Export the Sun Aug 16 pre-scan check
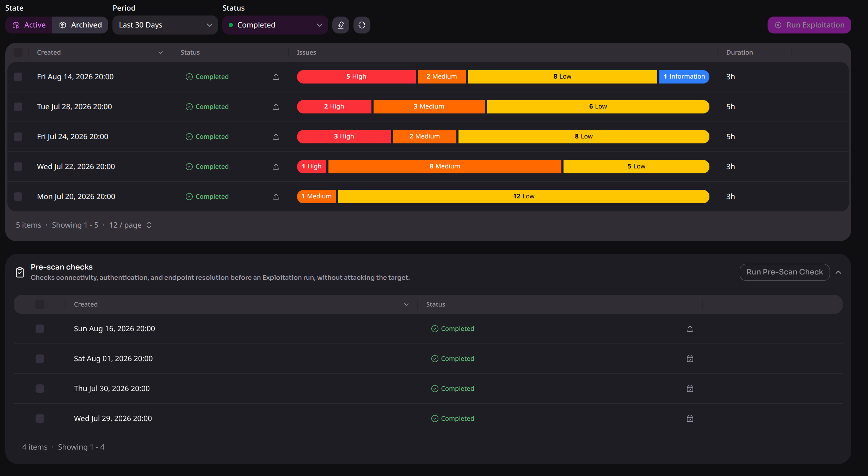The height and width of the screenshot is (476, 868). pyautogui.click(x=690, y=329)
